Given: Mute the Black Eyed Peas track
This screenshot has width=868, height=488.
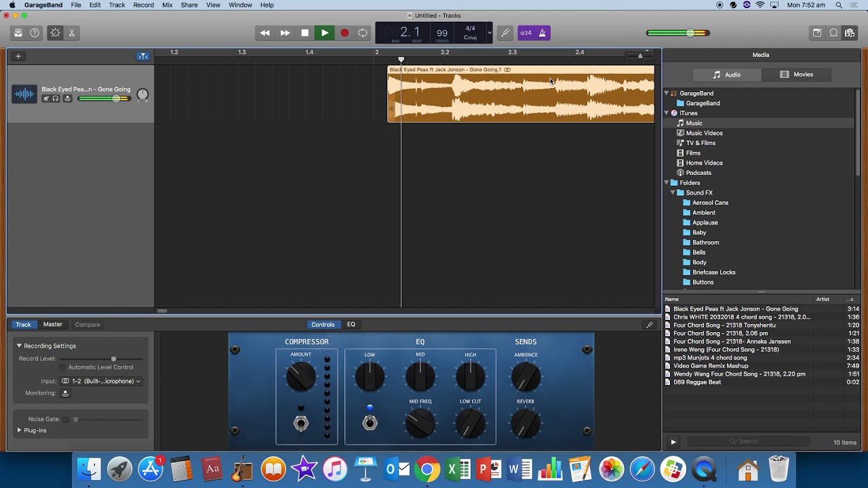Looking at the screenshot, I should 46,99.
